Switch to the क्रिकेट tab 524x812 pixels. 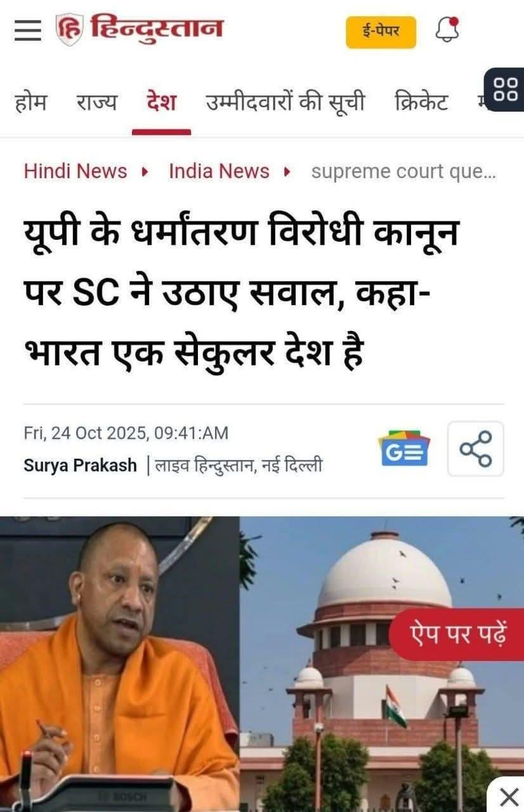(x=421, y=102)
